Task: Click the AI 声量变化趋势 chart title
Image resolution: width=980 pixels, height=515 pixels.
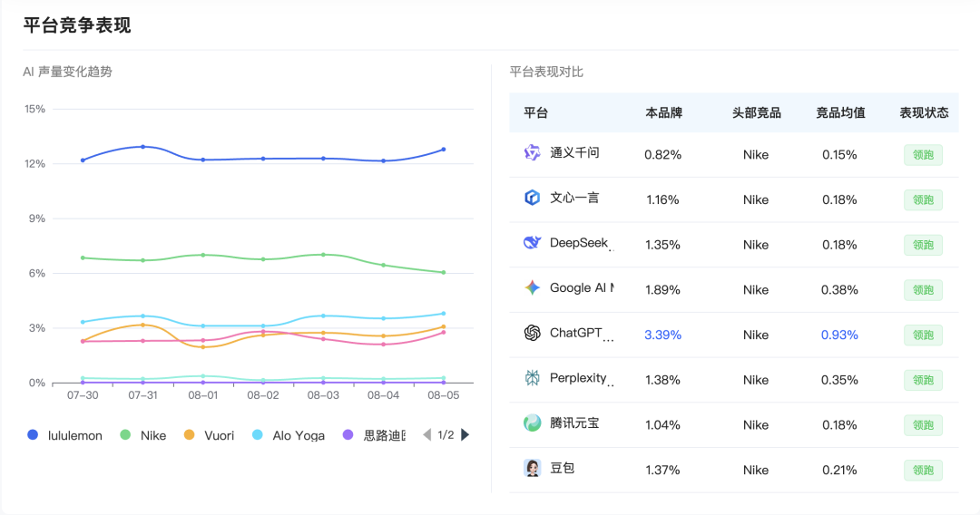Action: tap(67, 72)
